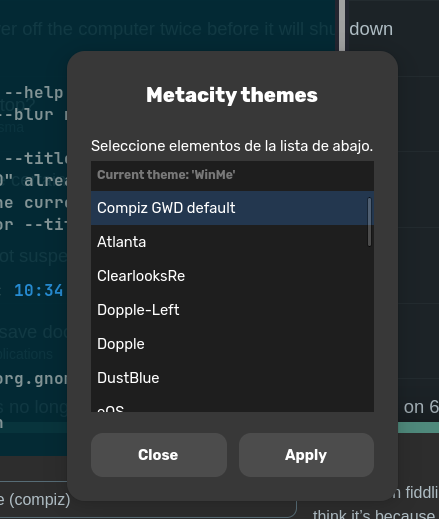Pick the ClearlooksRe theme entry
The image size is (439, 519).
tap(232, 276)
